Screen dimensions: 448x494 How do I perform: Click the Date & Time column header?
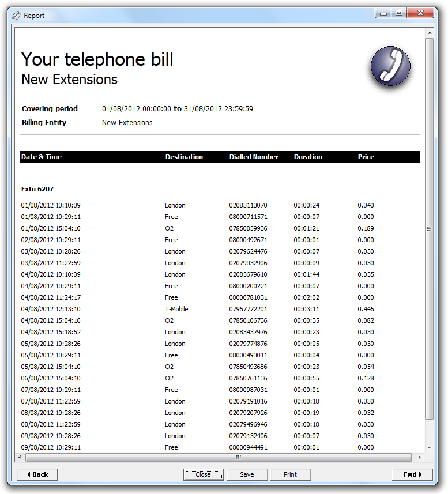[x=42, y=157]
